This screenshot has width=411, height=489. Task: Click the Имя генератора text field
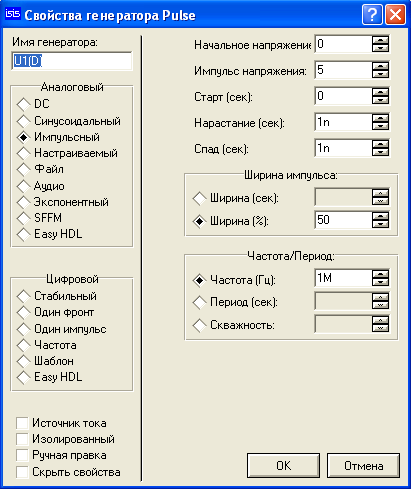(72, 61)
